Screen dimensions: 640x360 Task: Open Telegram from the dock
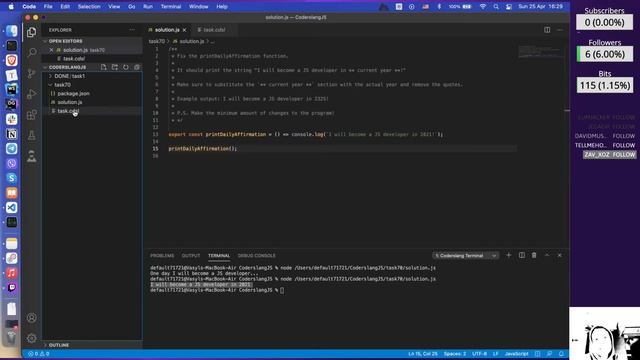click(11, 149)
